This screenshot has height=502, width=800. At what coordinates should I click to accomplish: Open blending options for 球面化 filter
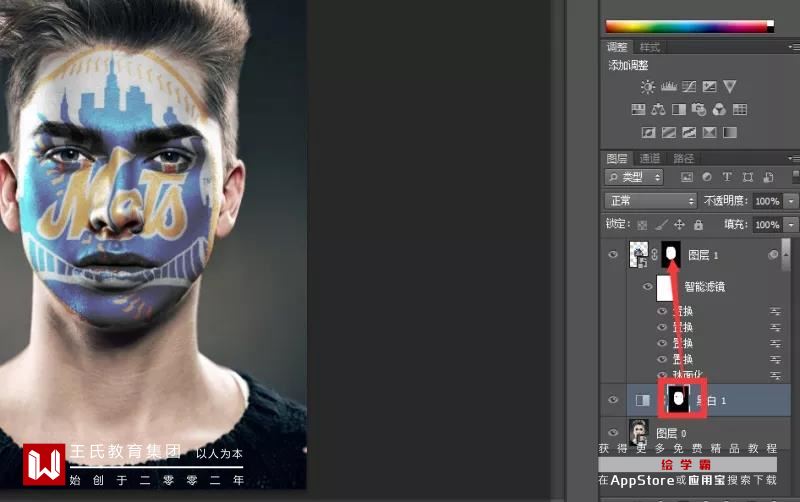(776, 375)
